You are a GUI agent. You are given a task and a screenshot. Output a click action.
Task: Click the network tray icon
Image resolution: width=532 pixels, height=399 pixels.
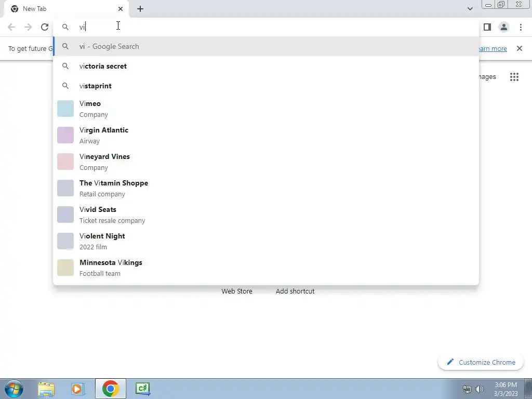click(x=467, y=389)
